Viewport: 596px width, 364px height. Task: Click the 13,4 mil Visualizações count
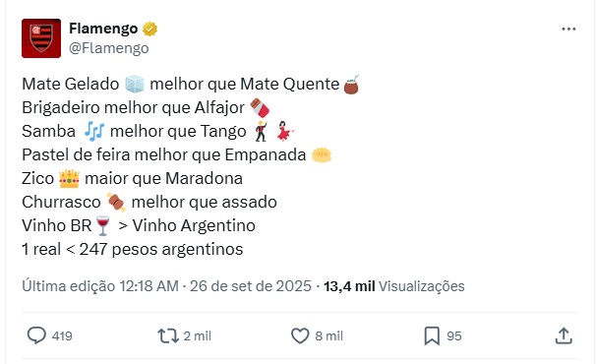[393, 286]
